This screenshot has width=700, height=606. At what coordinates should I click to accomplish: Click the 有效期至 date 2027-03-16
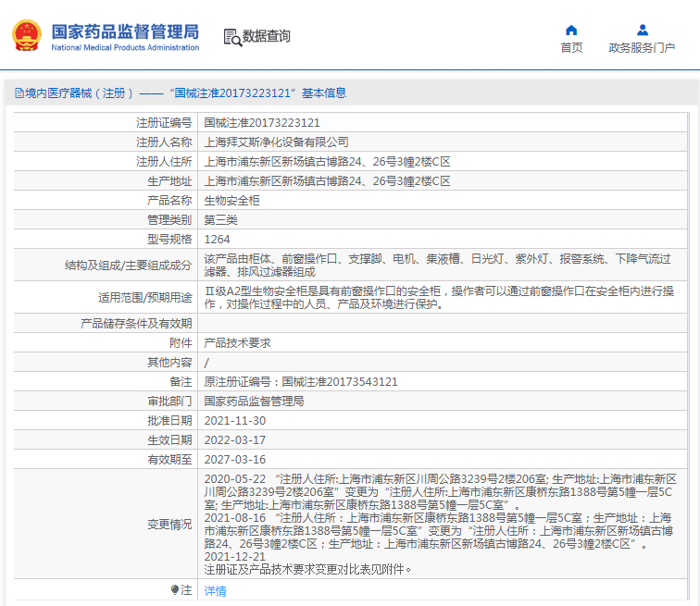point(235,459)
